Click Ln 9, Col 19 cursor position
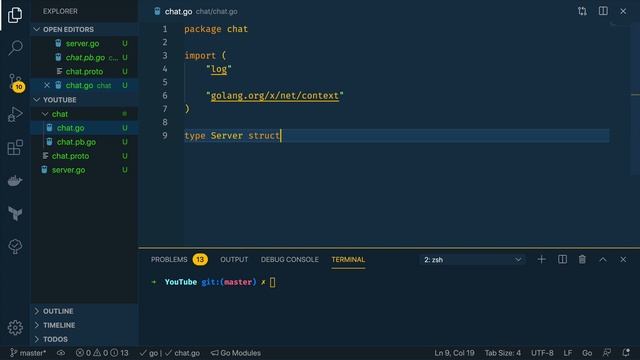Screen dimensions: 640x360 point(454,353)
